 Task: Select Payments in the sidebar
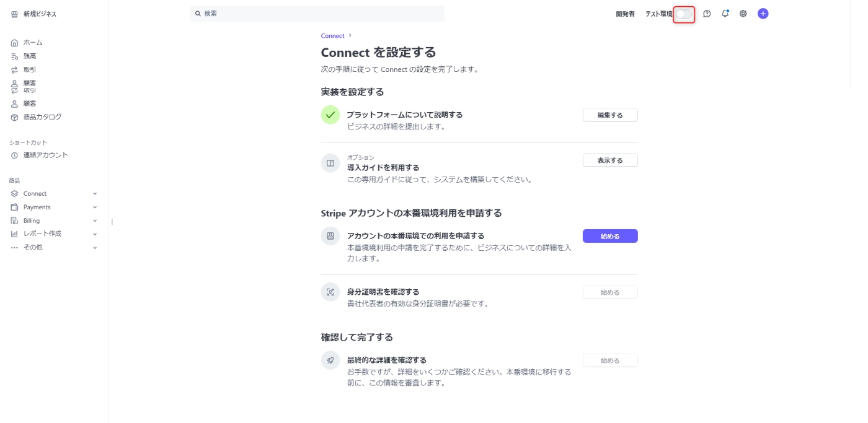pyautogui.click(x=37, y=207)
